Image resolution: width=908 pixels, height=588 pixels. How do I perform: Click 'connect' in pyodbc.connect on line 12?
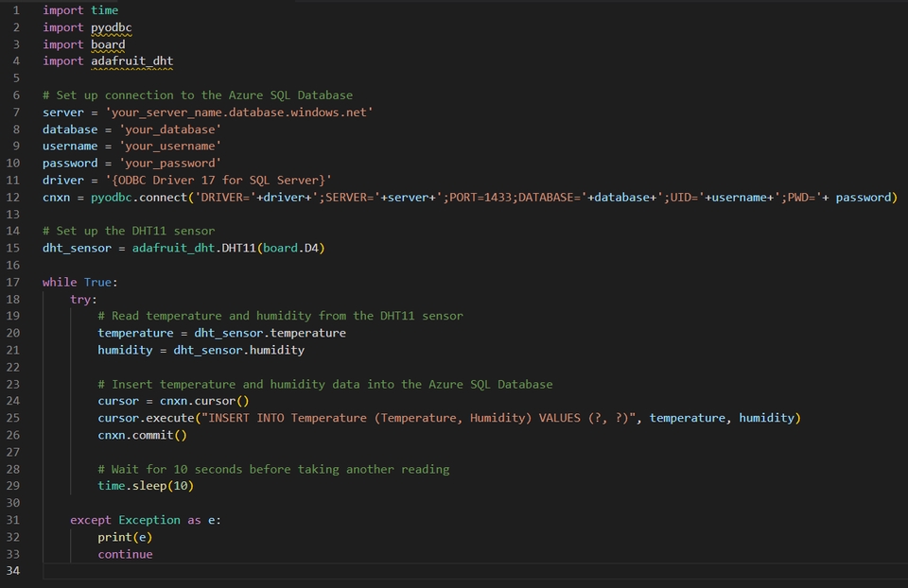click(164, 198)
